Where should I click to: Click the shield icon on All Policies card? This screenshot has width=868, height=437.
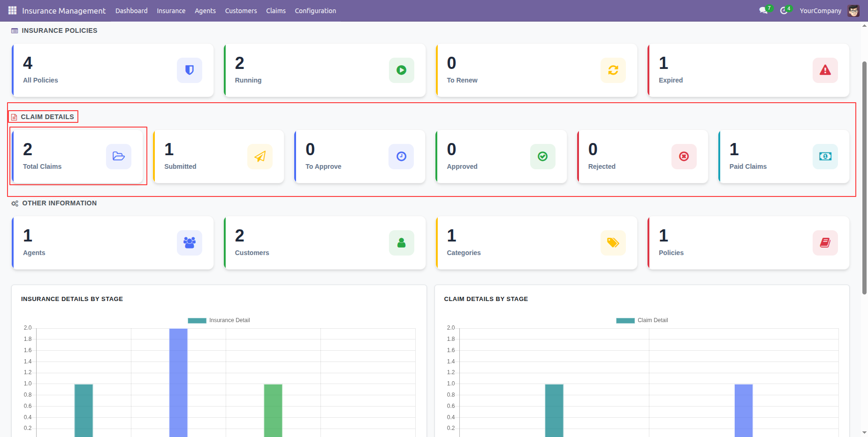coord(190,70)
